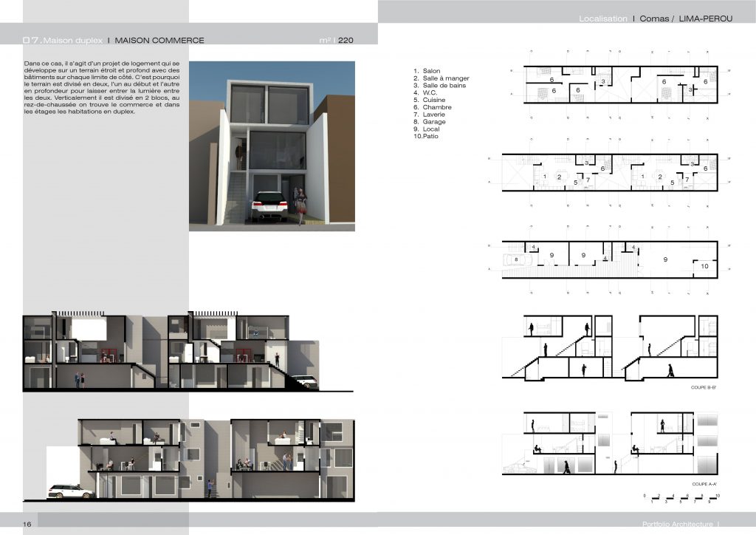Click the graphic scale bar below sections
Screen dimensions: 756x535
coord(682,497)
